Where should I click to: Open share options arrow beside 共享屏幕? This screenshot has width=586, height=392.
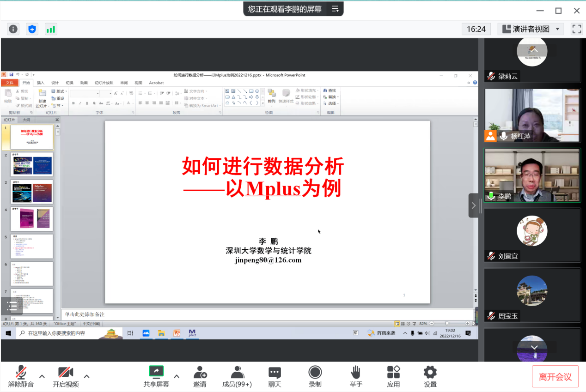177,376
